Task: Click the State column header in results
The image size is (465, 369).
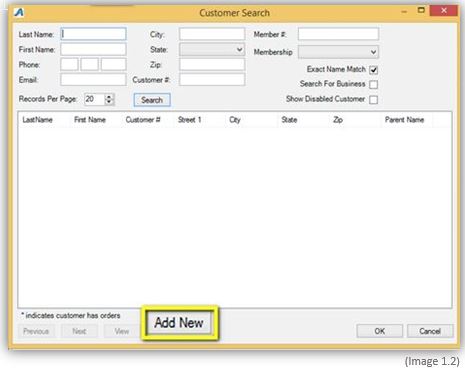Action: [289, 120]
